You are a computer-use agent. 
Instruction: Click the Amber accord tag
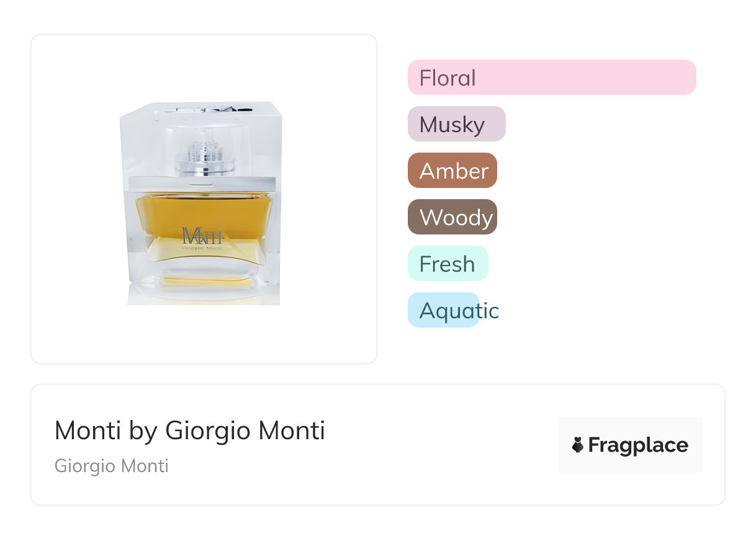(x=452, y=171)
